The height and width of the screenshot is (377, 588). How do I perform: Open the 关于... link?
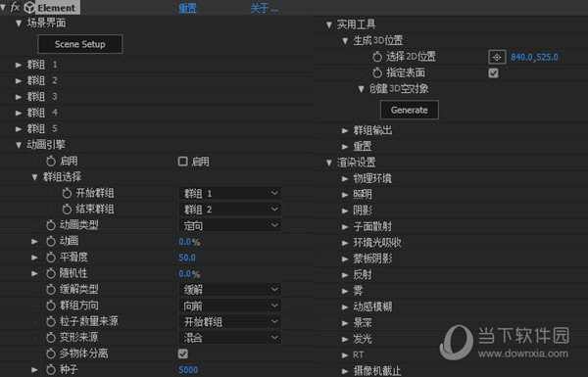265,8
